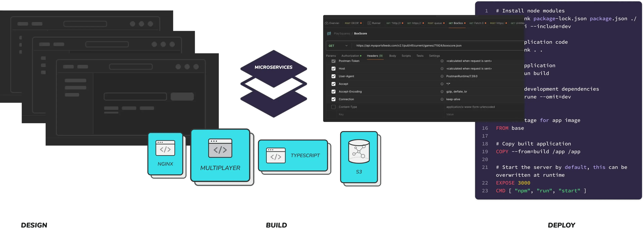Image resolution: width=644 pixels, height=230 pixels.
Task: Open the POST DECR request tab
Action: point(353,23)
